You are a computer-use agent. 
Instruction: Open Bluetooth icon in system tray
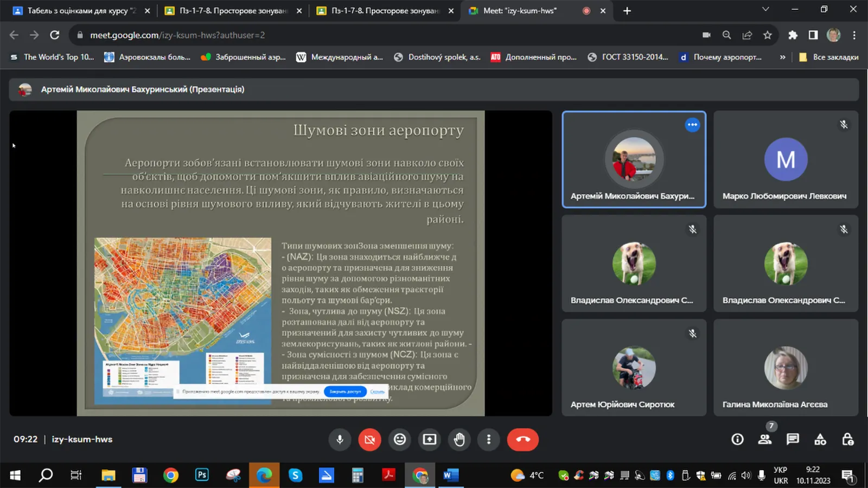click(x=670, y=476)
